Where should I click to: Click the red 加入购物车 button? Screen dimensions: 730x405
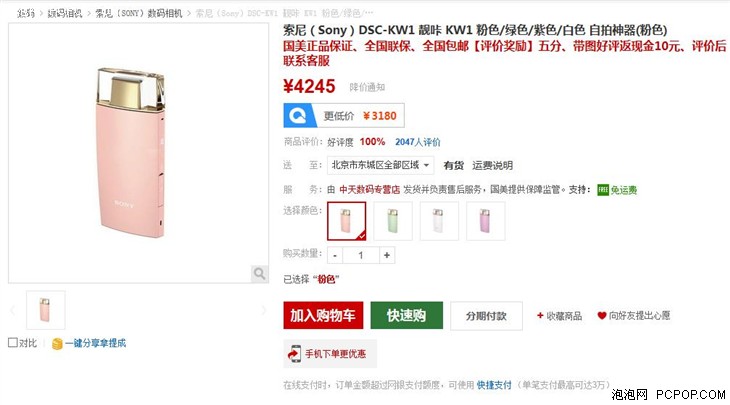(323, 316)
